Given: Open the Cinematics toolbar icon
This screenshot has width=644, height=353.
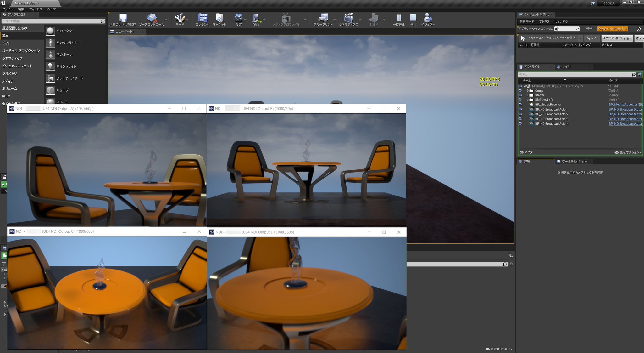Looking at the screenshot, I should (348, 18).
